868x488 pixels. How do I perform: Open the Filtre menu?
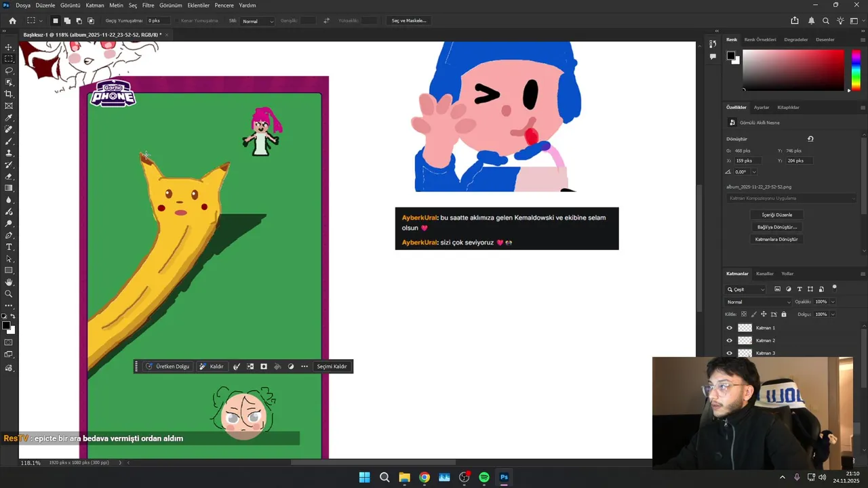pyautogui.click(x=148, y=5)
